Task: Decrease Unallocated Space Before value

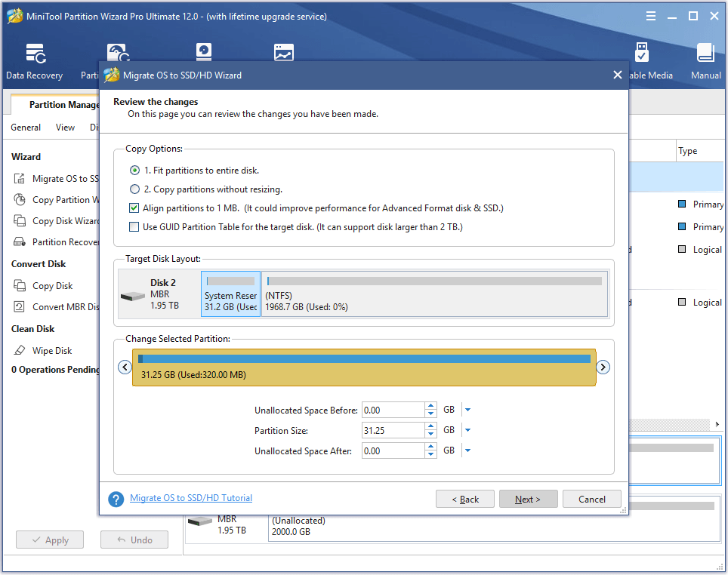Action: (431, 414)
